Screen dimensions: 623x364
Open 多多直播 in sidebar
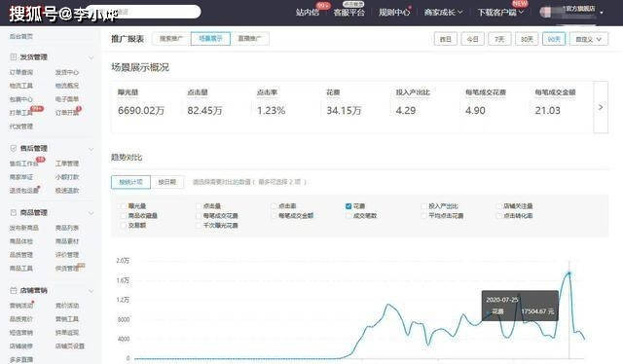pos(21,360)
